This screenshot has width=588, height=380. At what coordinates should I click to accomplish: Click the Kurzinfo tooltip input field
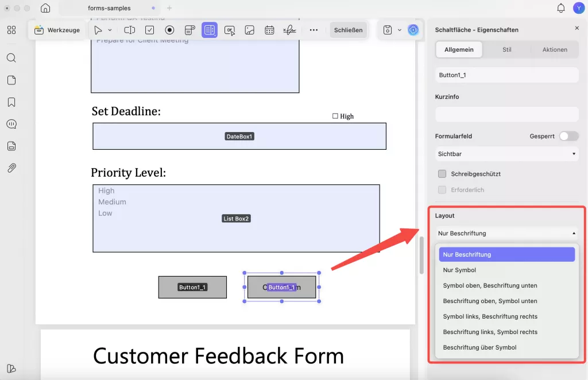506,114
